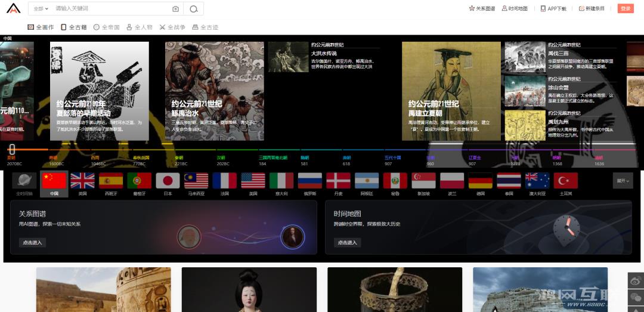Open the 禹划九州 thumbnail

[x=525, y=125]
